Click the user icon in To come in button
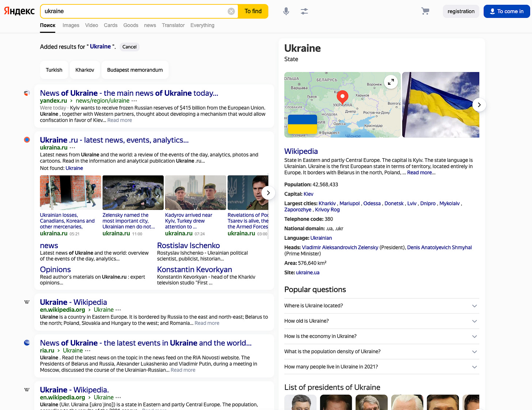The image size is (532, 410). (x=492, y=11)
